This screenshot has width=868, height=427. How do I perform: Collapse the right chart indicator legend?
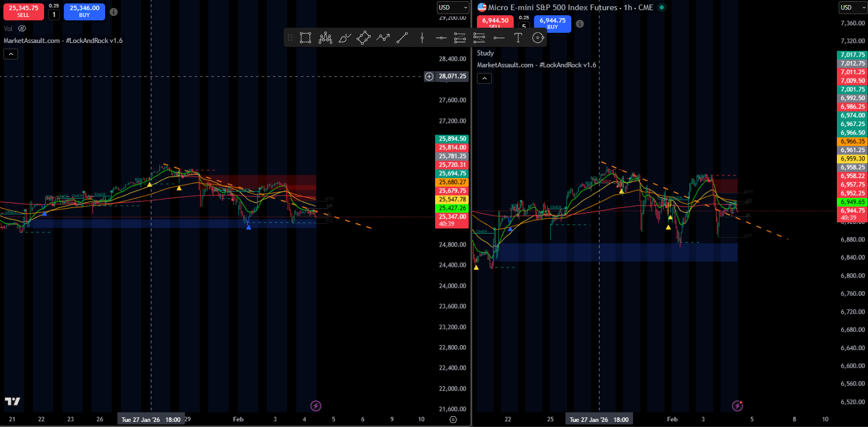click(484, 79)
